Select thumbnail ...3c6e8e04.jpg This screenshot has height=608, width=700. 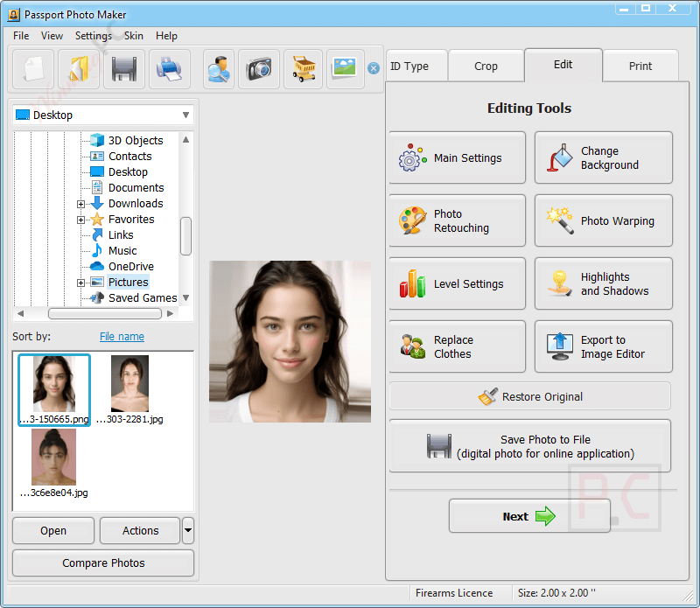click(53, 463)
